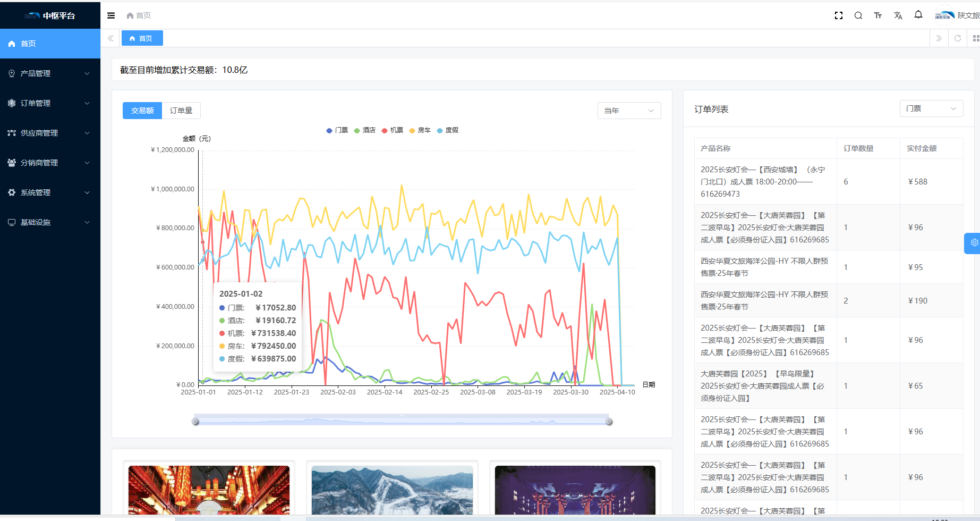Switch chart to 订单量 tab
Screen dimensions: 980x521
coord(181,111)
